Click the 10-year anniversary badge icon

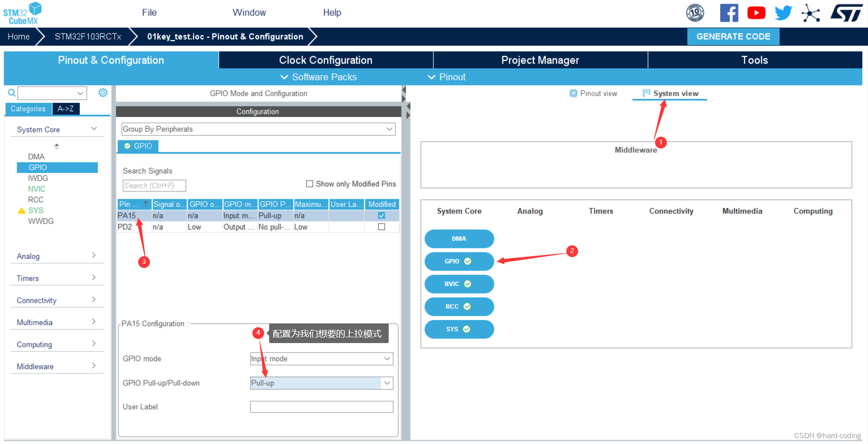[695, 13]
